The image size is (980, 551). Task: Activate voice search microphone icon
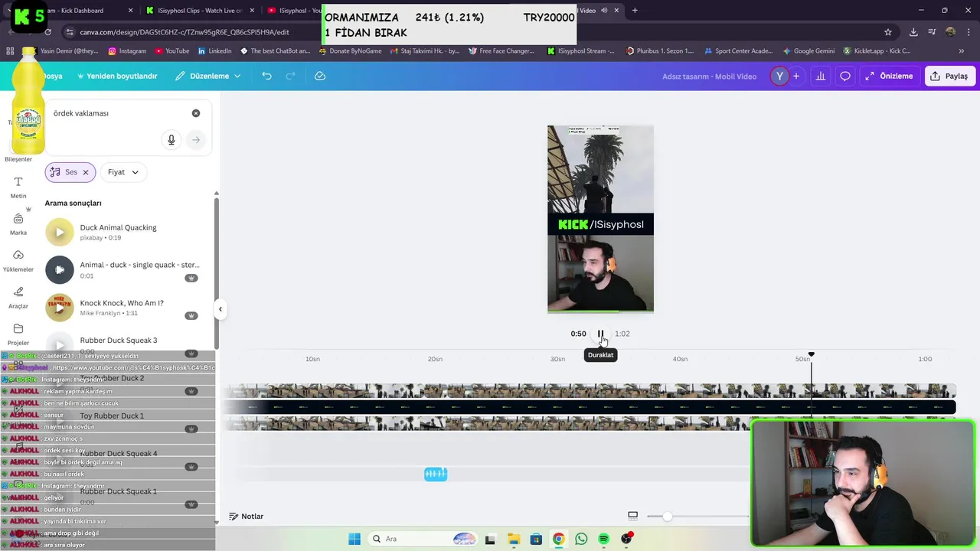pos(171,140)
